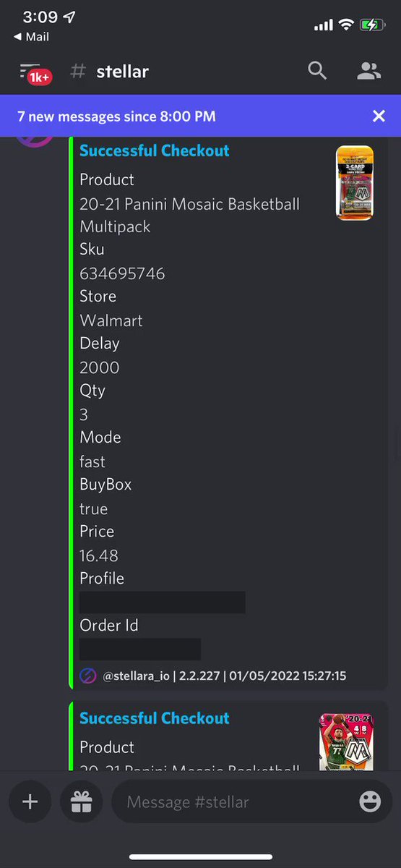
Task: Open the second Successful Checkout title link
Action: click(154, 718)
